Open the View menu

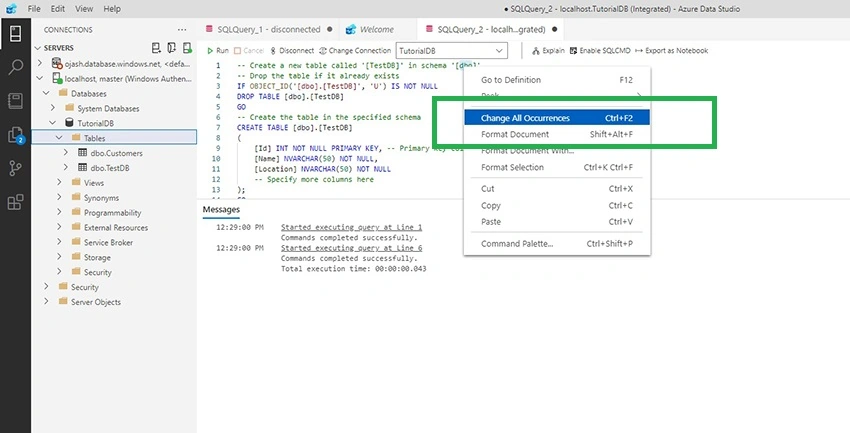click(84, 9)
